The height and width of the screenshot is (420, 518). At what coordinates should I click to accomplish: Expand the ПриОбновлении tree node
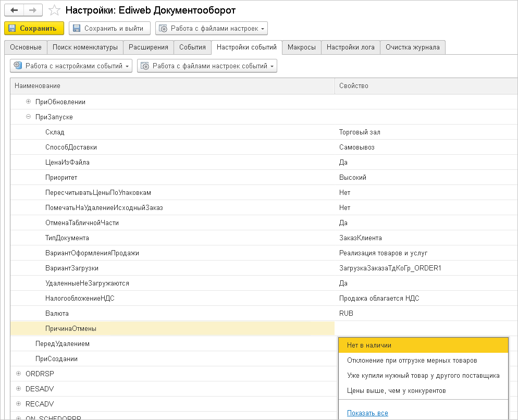29,102
